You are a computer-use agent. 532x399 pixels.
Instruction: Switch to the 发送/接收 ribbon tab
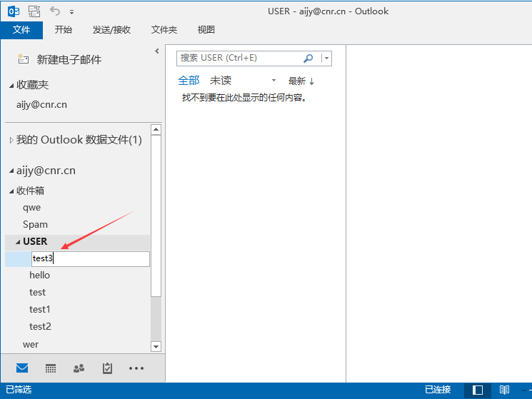[x=111, y=30]
